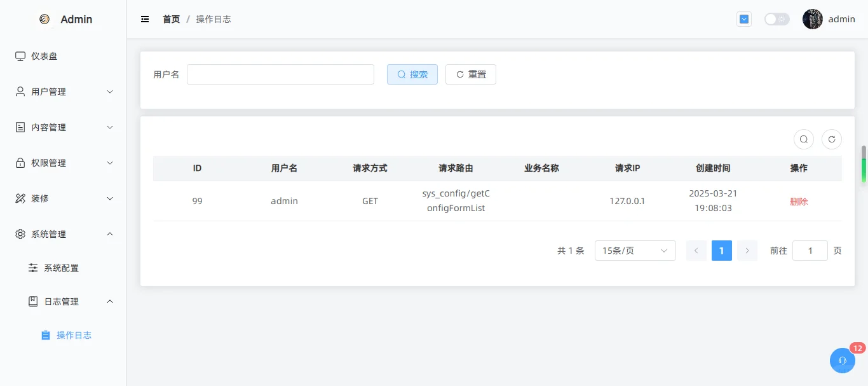
Task: Select the 内容管理 content icon
Action: (19, 127)
